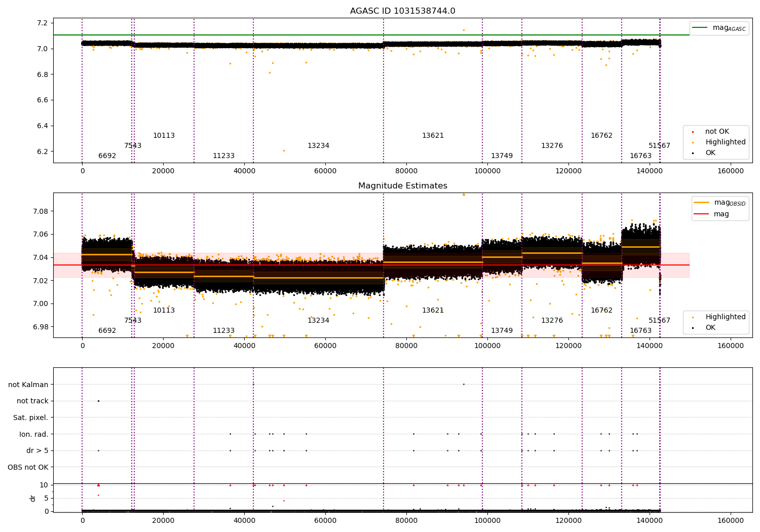
Task: Click OBSID label 10113 in Magnitude Estimates plot
Action: [x=164, y=311]
